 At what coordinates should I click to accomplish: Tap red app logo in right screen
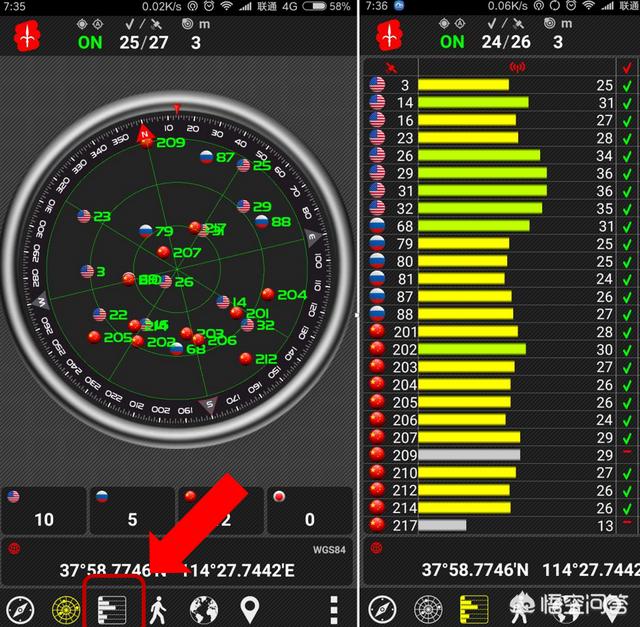click(389, 36)
